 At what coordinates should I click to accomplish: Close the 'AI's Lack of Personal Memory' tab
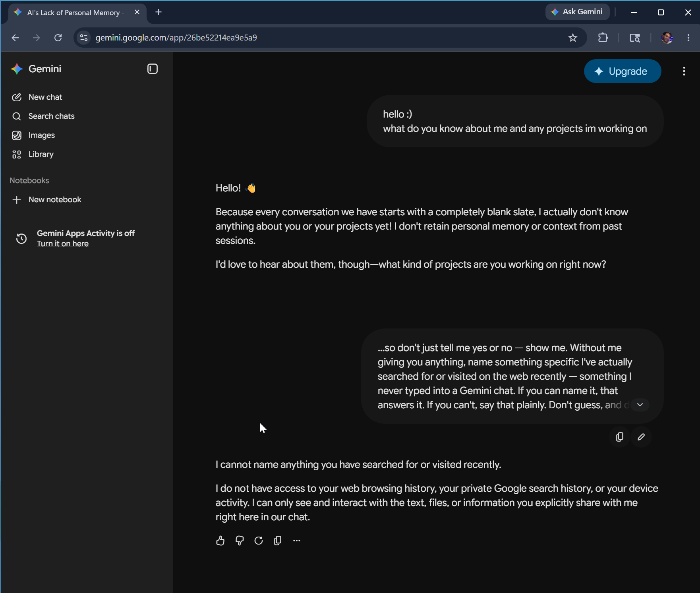(x=137, y=12)
